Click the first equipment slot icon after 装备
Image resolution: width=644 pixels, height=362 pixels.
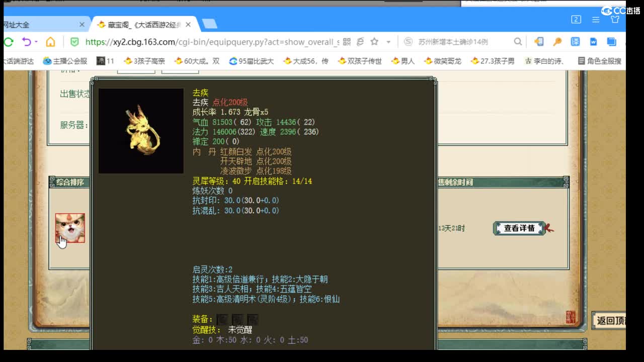point(222,319)
